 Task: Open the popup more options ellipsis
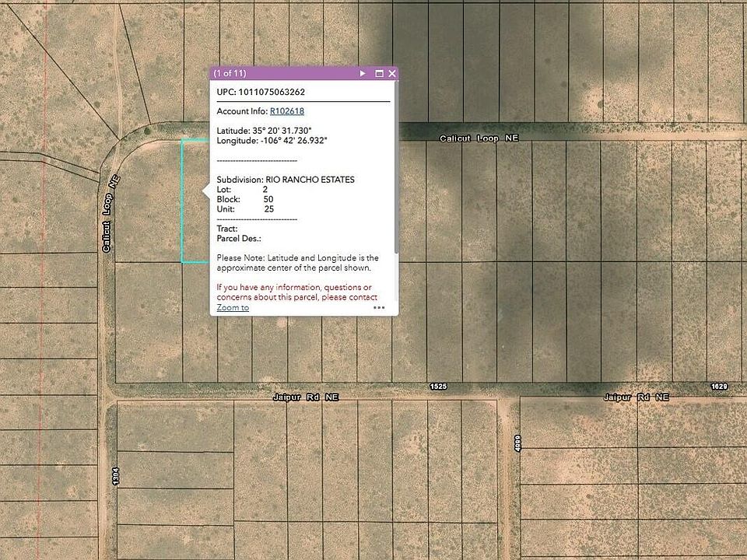(379, 308)
